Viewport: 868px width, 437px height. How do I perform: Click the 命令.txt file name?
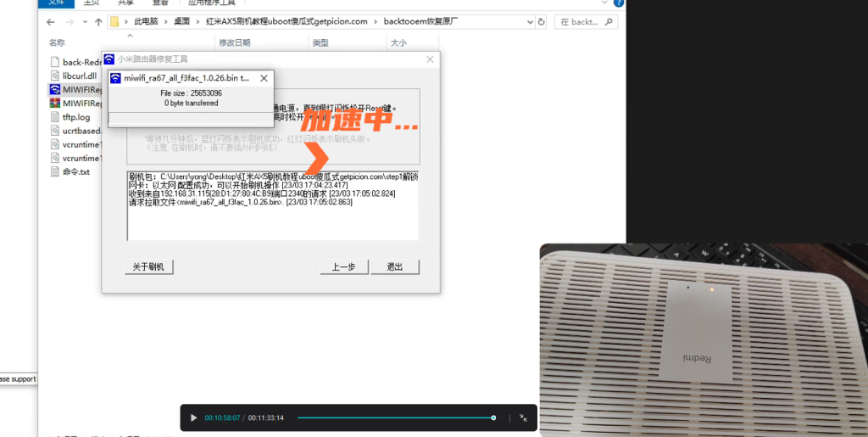coord(76,171)
